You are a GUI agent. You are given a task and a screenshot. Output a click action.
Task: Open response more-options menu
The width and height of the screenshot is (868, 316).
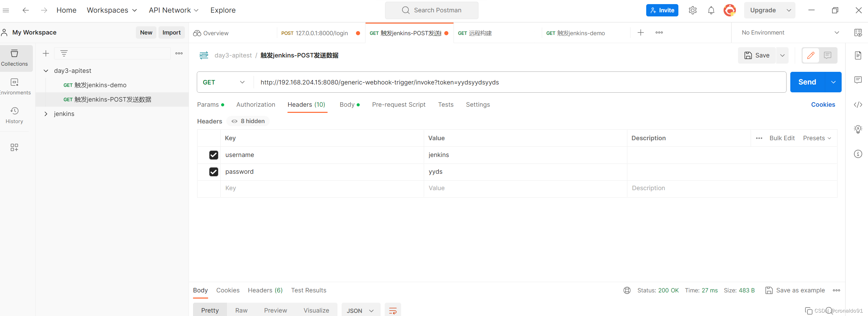837,290
